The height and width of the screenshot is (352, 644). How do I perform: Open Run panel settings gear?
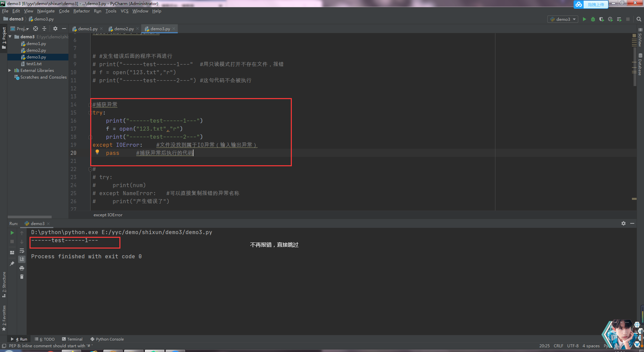click(624, 223)
